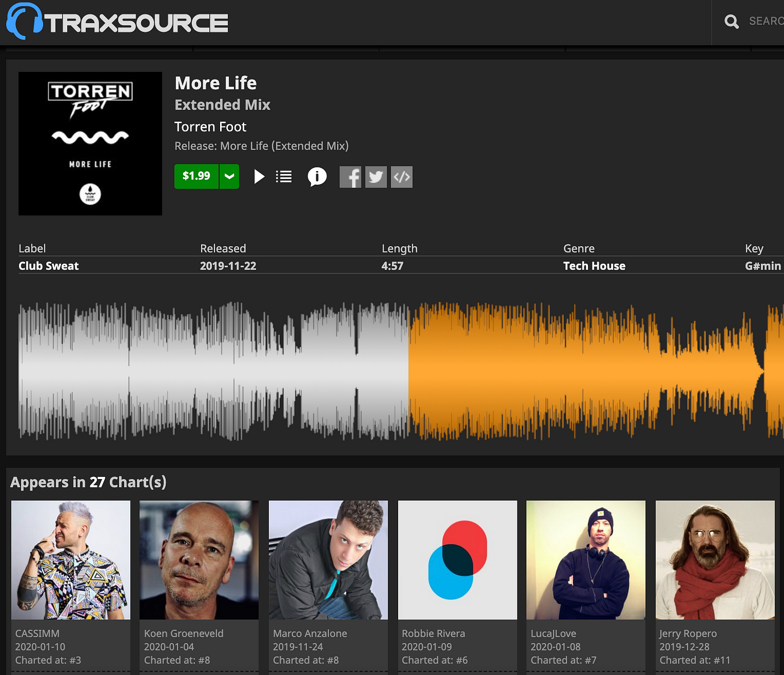
Task: Open track info icon
Action: pyautogui.click(x=317, y=177)
